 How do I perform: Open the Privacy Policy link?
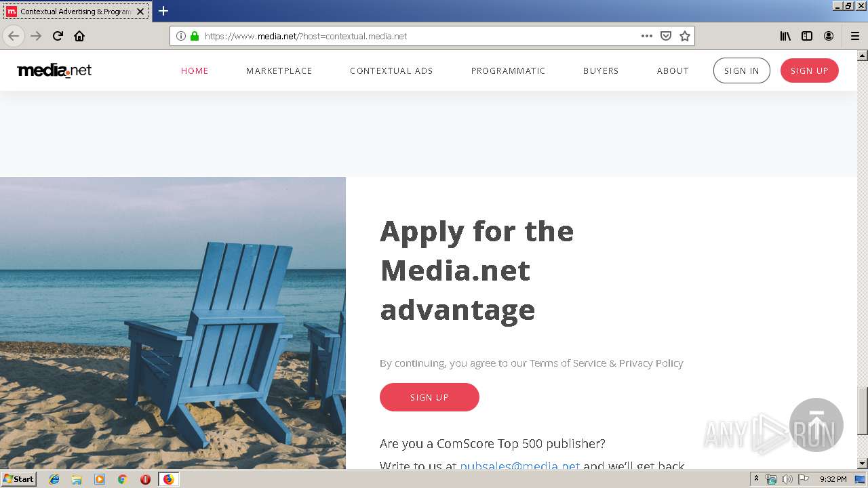click(x=651, y=363)
